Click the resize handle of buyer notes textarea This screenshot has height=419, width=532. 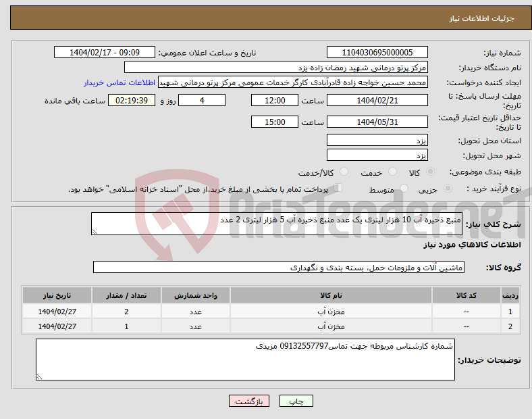[39, 377]
